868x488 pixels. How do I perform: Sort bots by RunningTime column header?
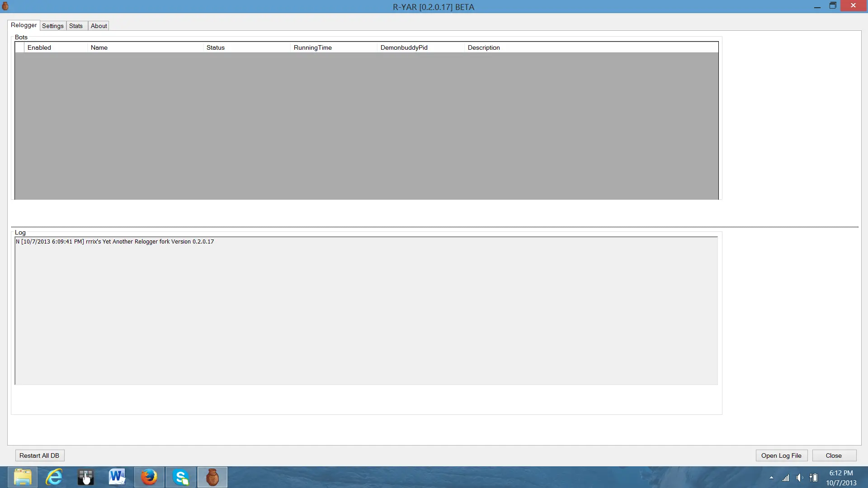(334, 47)
